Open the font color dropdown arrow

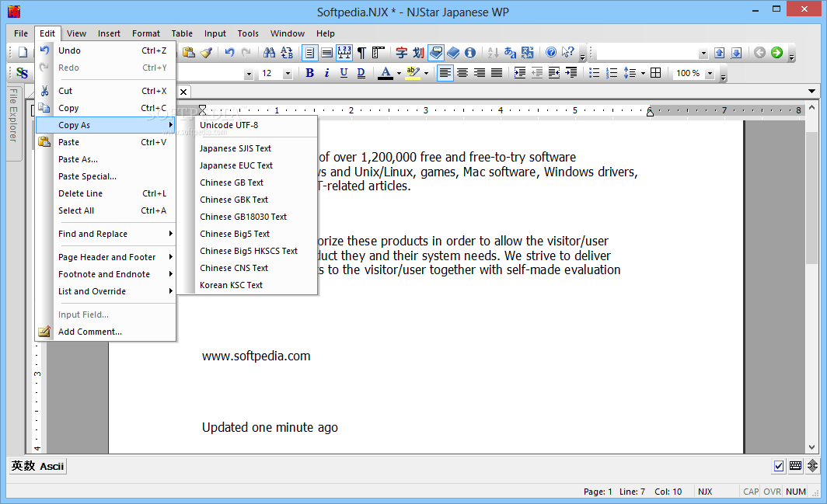[399, 73]
